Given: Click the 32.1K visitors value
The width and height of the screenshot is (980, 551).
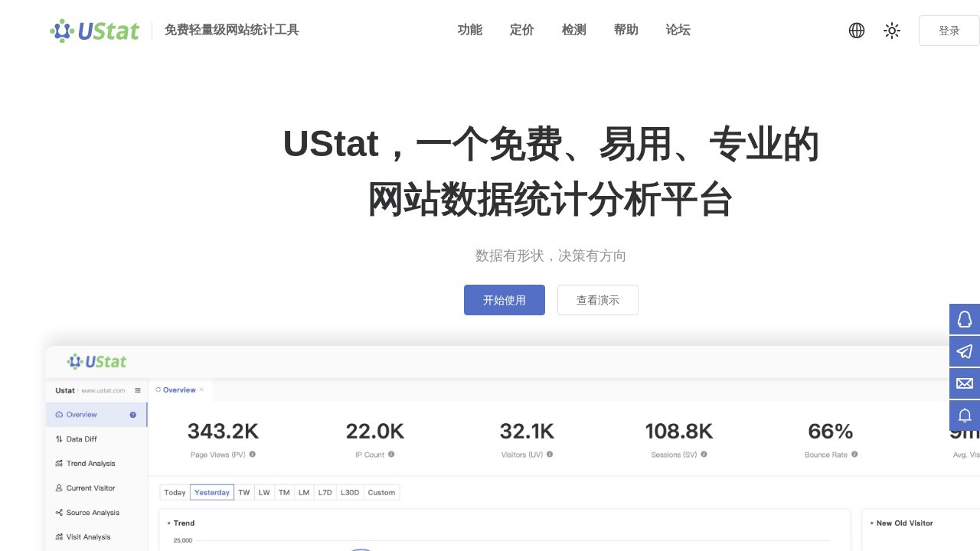Looking at the screenshot, I should coord(527,432).
